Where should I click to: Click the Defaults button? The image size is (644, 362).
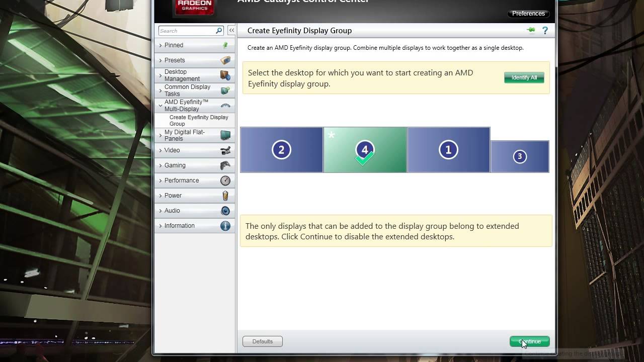click(263, 341)
